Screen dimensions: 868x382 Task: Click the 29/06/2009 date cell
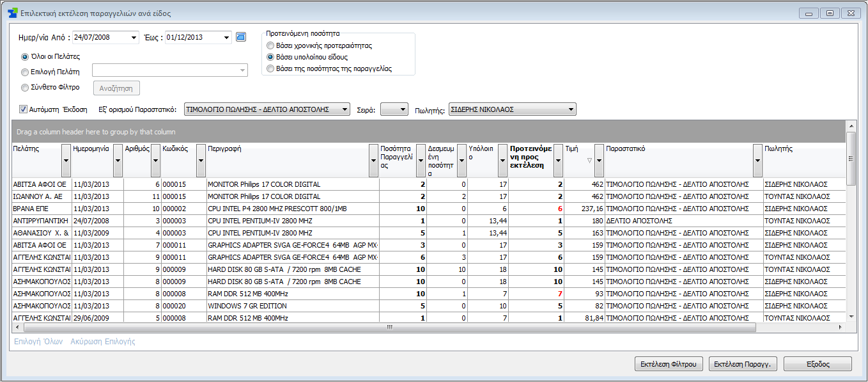[x=98, y=318]
